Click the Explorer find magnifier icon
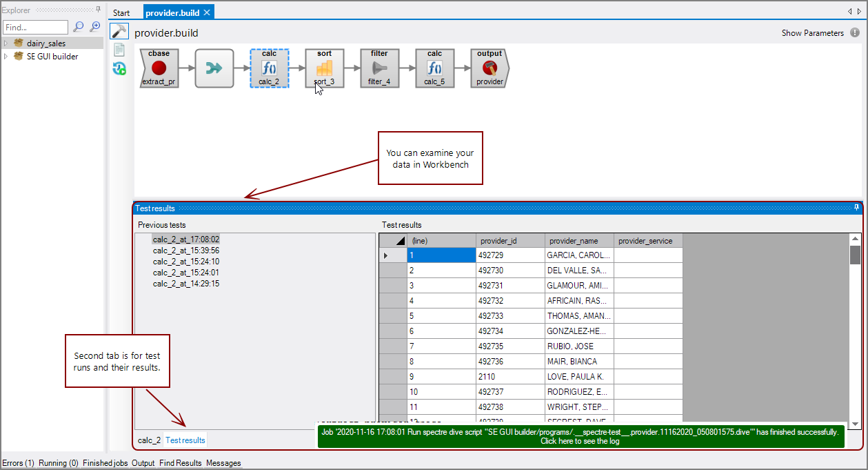This screenshot has height=470, width=868. tap(79, 27)
